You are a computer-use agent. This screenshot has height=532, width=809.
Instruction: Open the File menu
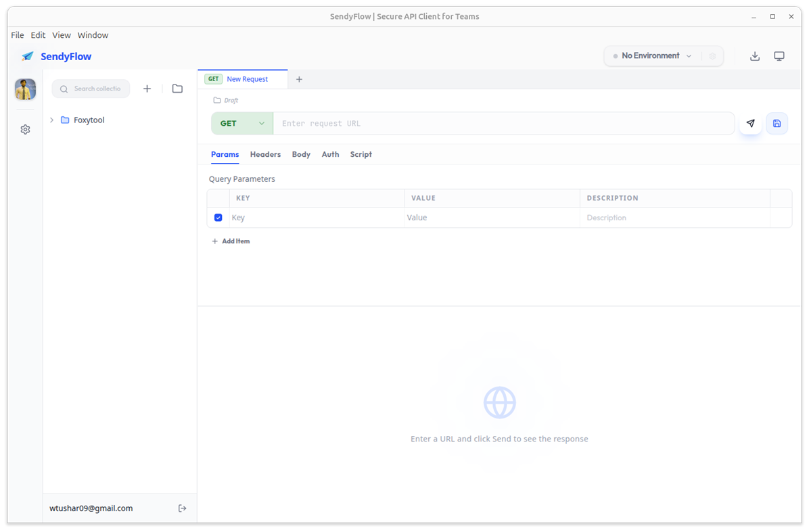coord(18,35)
